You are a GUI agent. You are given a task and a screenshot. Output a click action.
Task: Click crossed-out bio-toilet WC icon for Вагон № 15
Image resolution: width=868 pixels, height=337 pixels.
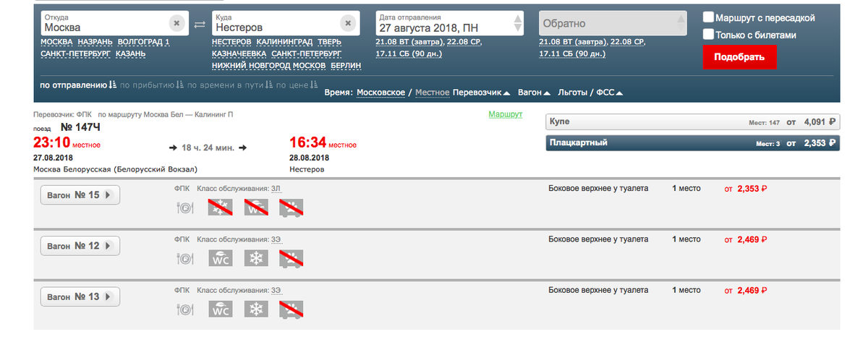256,208
